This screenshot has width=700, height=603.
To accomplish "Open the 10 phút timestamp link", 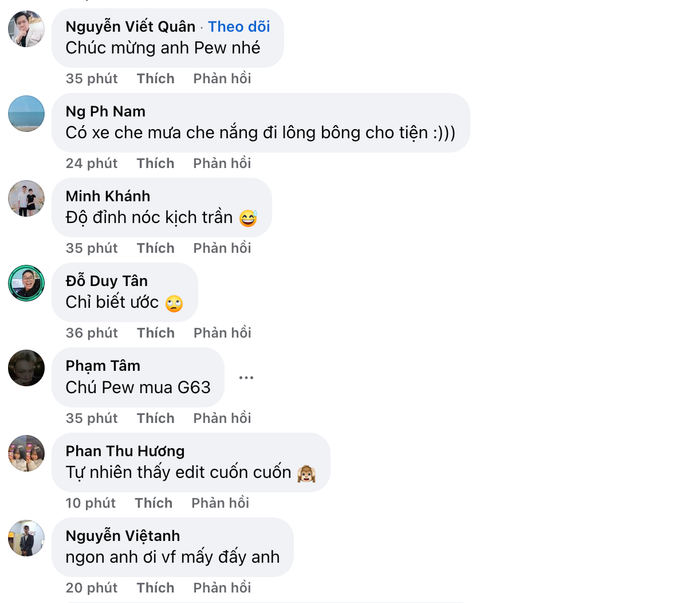I will click(91, 503).
